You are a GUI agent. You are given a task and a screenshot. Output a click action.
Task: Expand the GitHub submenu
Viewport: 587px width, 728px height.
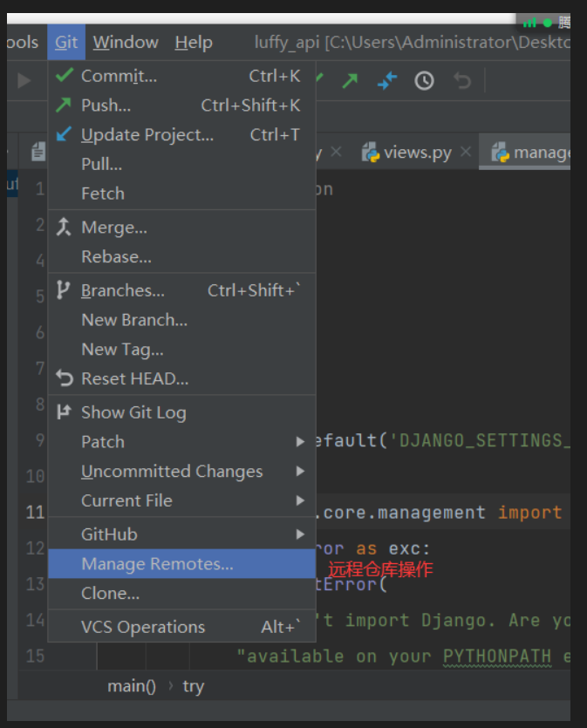click(x=109, y=534)
